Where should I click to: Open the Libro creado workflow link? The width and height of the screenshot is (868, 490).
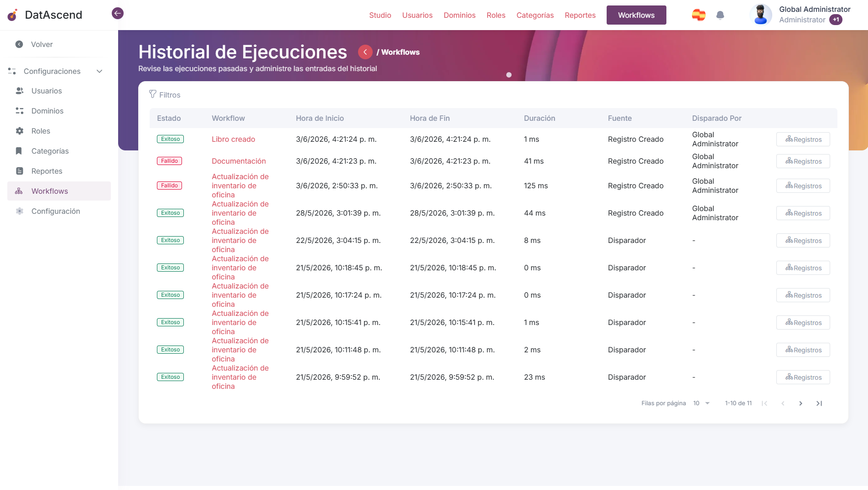click(x=233, y=139)
